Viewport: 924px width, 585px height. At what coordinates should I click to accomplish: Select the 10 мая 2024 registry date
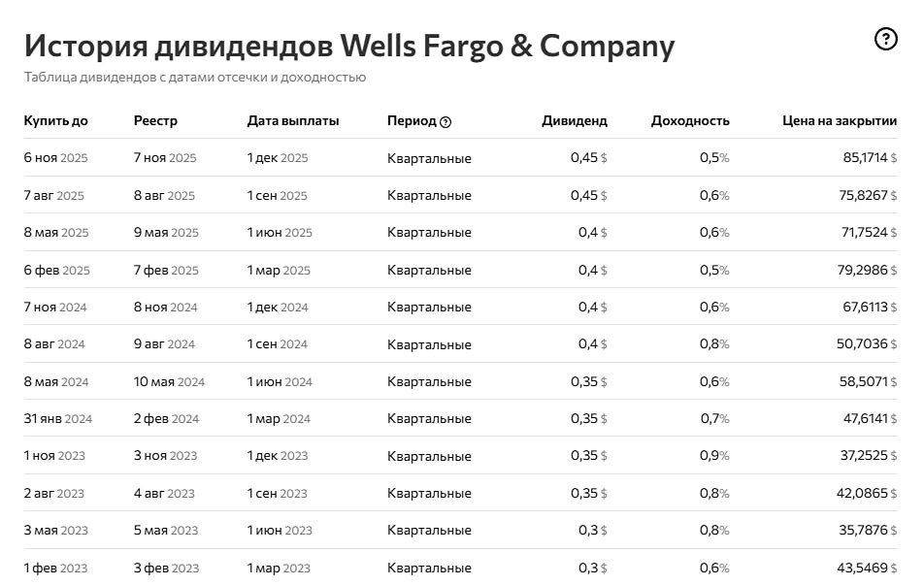click(x=169, y=382)
